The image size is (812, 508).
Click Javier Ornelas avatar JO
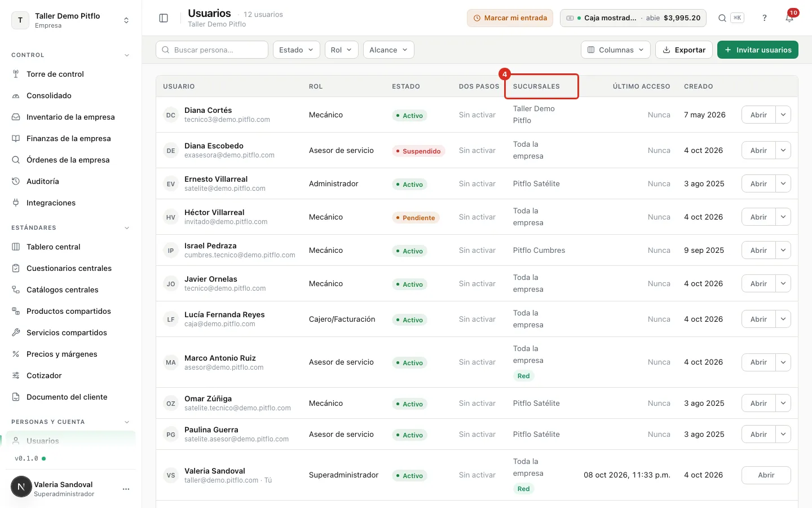pos(171,284)
